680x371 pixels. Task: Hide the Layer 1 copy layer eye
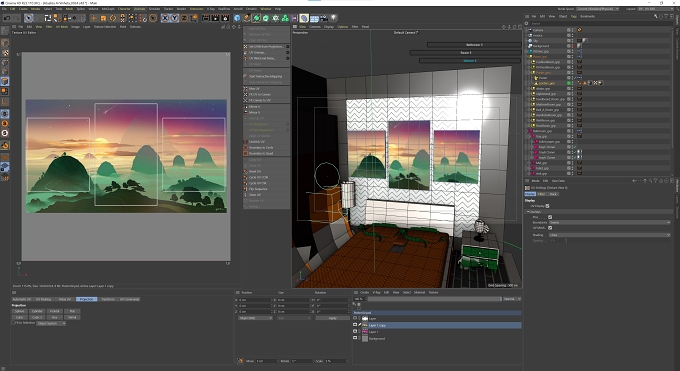click(x=355, y=325)
